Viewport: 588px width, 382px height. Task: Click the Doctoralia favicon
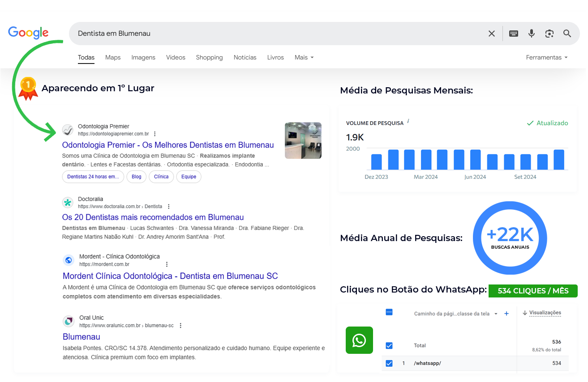tap(68, 202)
